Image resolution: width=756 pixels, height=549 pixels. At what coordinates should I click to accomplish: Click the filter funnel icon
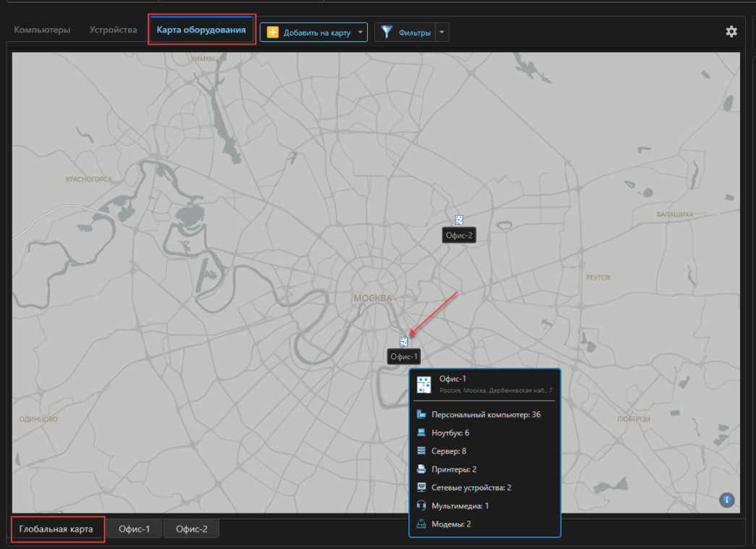(x=387, y=33)
